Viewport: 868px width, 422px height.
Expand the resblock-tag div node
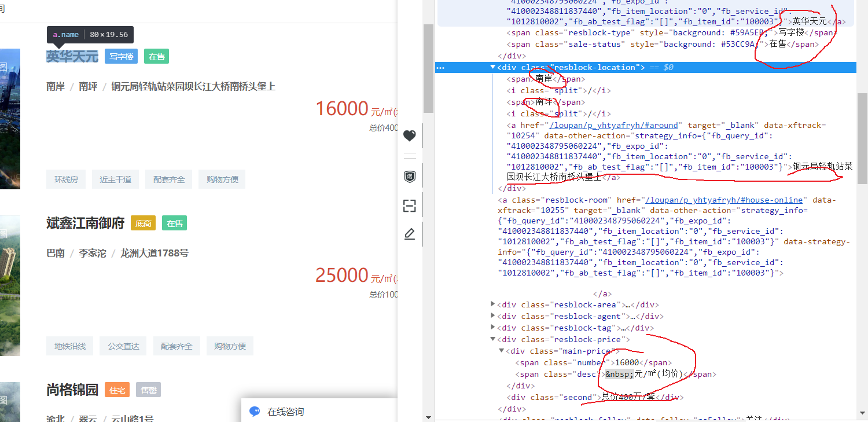pyautogui.click(x=492, y=328)
